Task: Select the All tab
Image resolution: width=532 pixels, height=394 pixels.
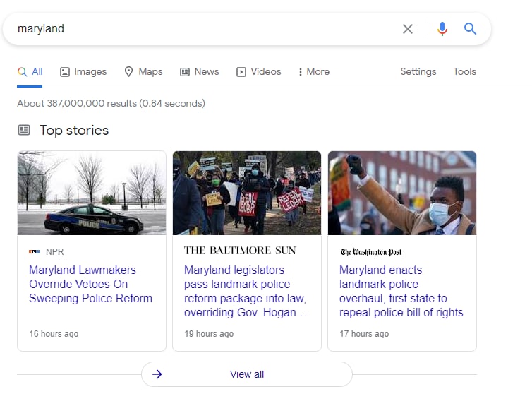Action: tap(30, 71)
